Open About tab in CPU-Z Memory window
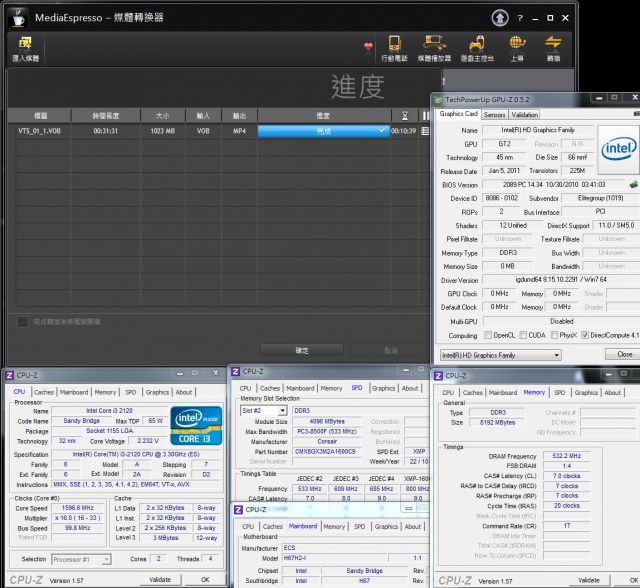The image size is (640, 588). pyautogui.click(x=612, y=393)
